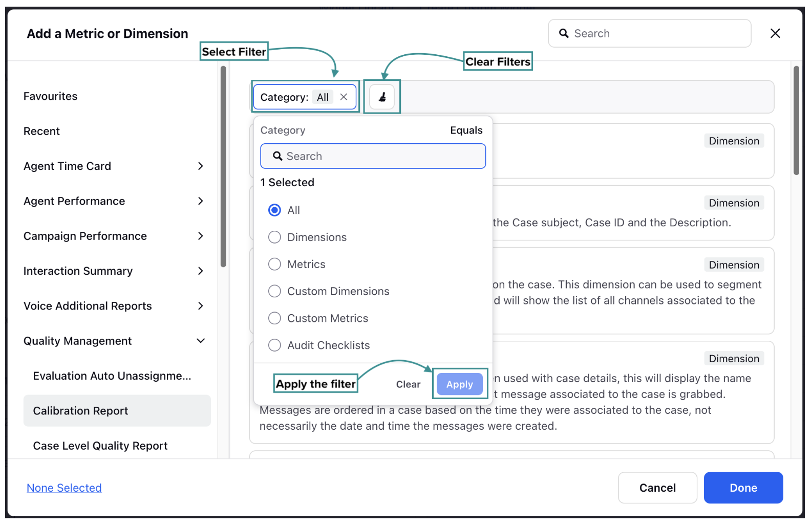Expand Campaign Performance chevron
The image size is (812, 527).
[201, 236]
